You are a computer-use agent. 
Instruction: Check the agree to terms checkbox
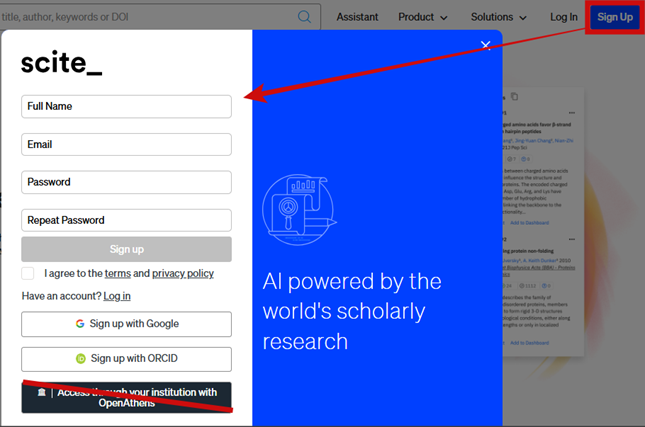[x=28, y=273]
